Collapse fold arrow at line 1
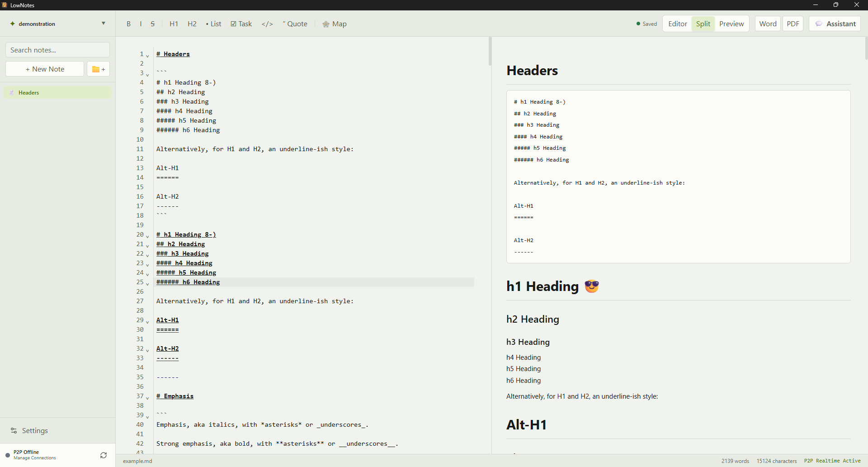 (x=147, y=56)
